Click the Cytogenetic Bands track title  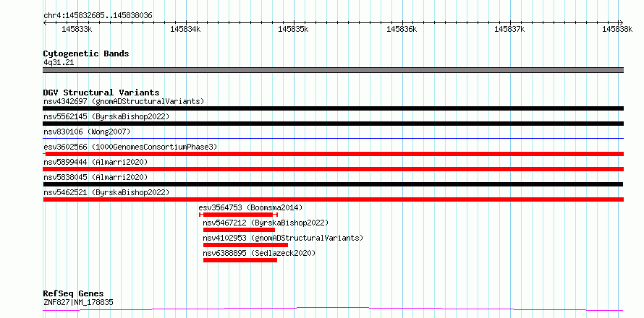coord(86,53)
